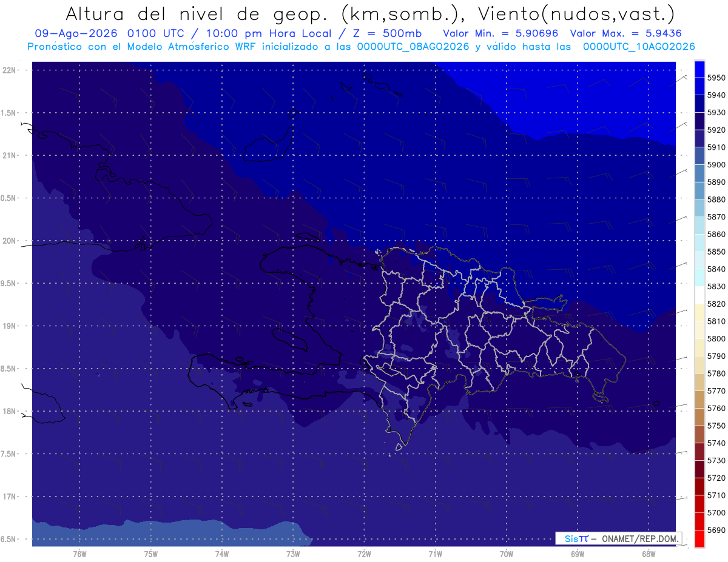This screenshot has height=562, width=728.
Task: Pick the color bar segment between 5860 and 5870
Action: [x=699, y=226]
